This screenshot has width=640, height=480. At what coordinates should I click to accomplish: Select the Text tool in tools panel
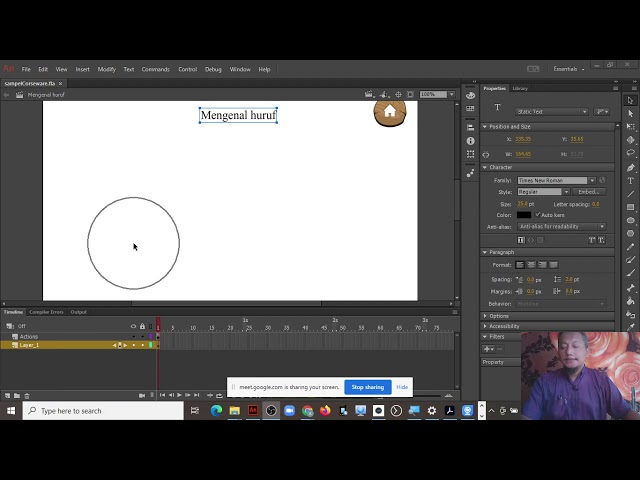[x=630, y=180]
